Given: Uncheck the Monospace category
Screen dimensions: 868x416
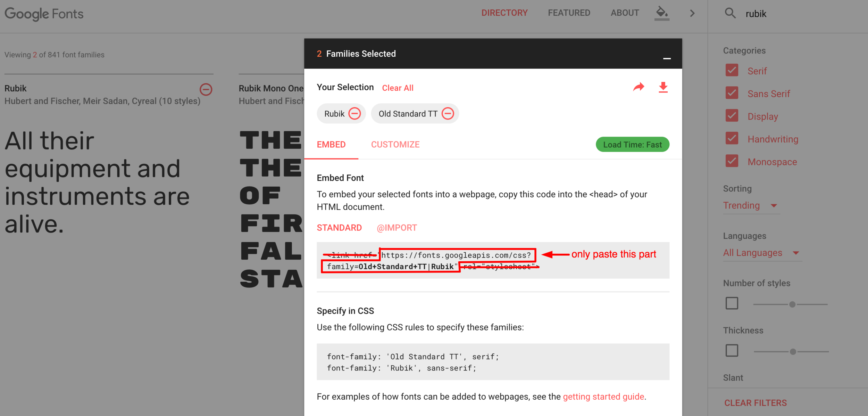Looking at the screenshot, I should (x=732, y=161).
